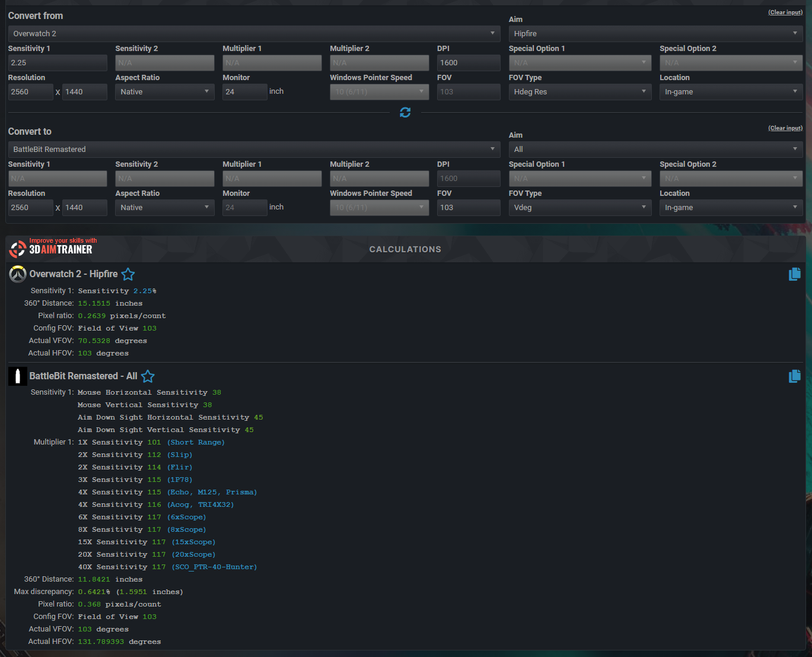Click the Convert from DPI field (1600)
The width and height of the screenshot is (812, 657).
click(x=469, y=63)
